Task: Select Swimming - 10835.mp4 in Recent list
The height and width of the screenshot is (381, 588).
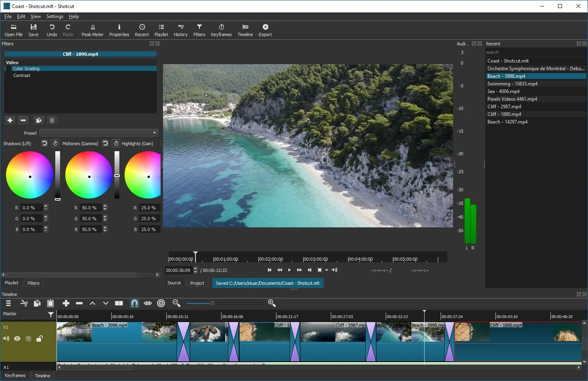Action: (x=513, y=83)
